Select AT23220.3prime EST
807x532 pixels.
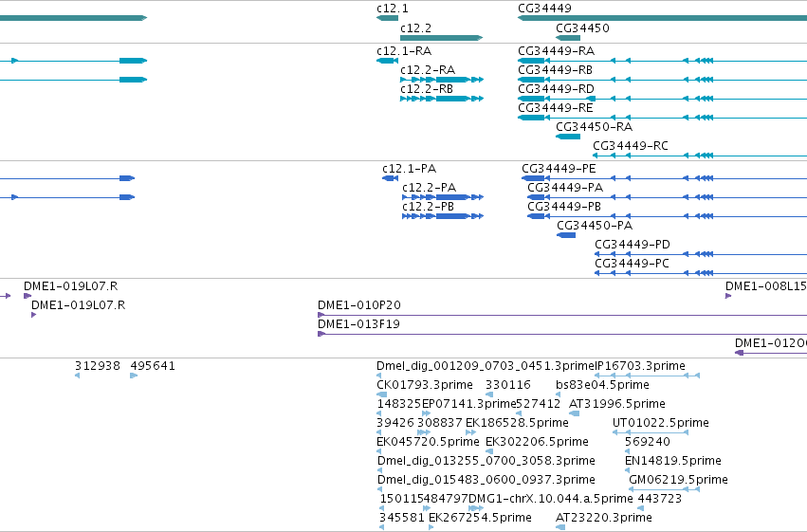(x=604, y=519)
